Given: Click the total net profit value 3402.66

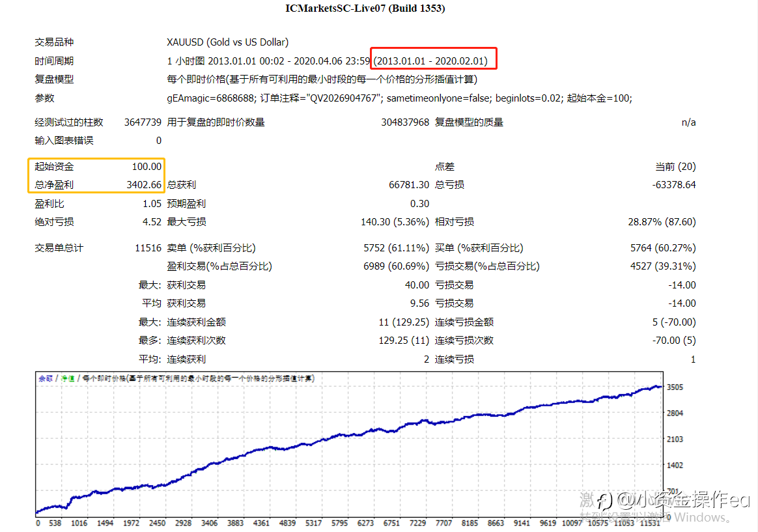Looking at the screenshot, I should 144,185.
